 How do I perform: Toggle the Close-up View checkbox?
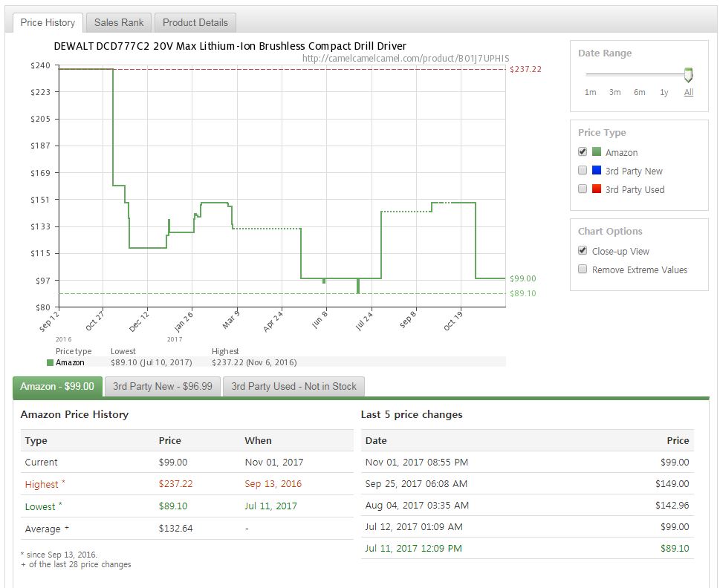point(583,251)
